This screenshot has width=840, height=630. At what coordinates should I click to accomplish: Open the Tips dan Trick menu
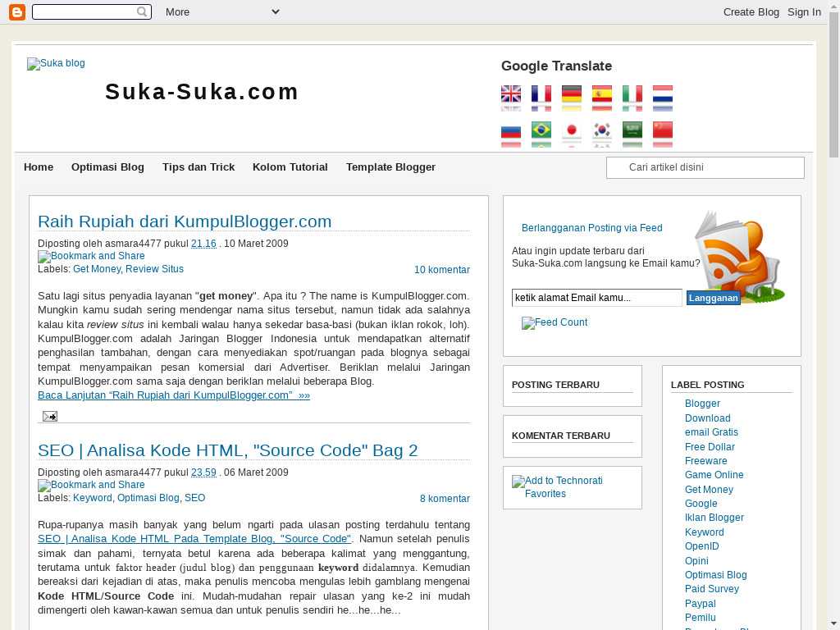pos(199,167)
